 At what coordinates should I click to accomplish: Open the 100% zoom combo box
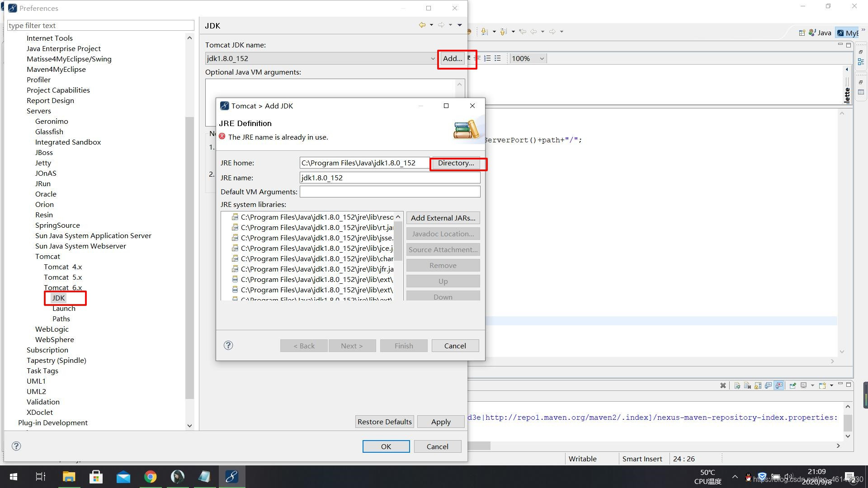coord(528,58)
